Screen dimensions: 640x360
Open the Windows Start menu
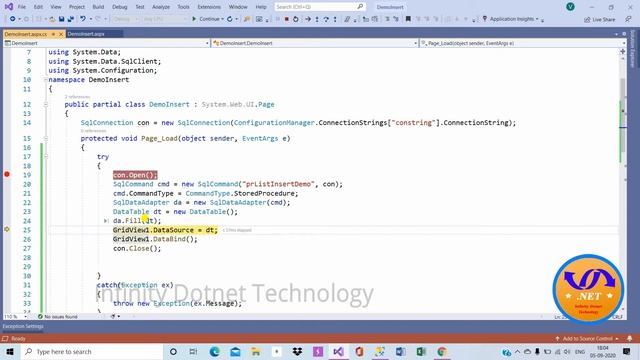click(10, 351)
